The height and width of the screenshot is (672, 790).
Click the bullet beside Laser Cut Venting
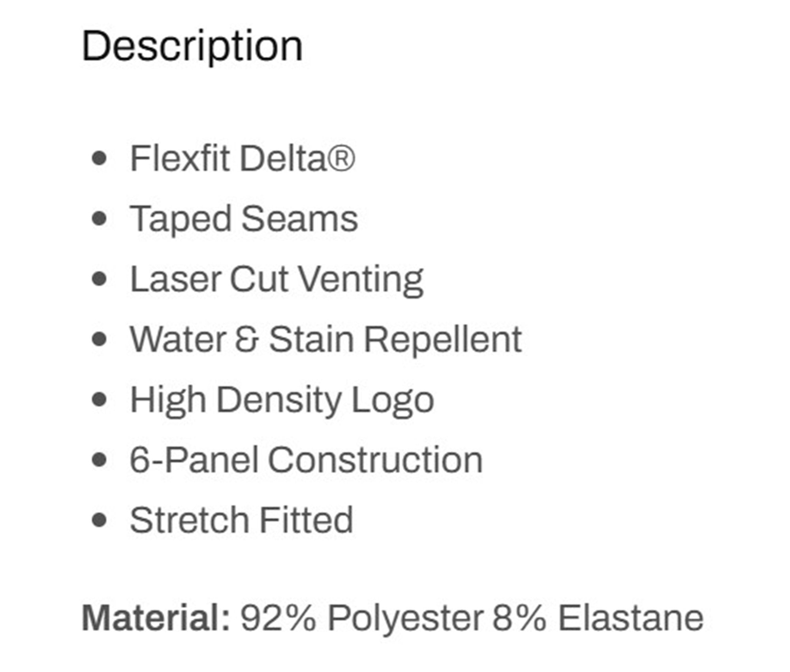pyautogui.click(x=99, y=279)
